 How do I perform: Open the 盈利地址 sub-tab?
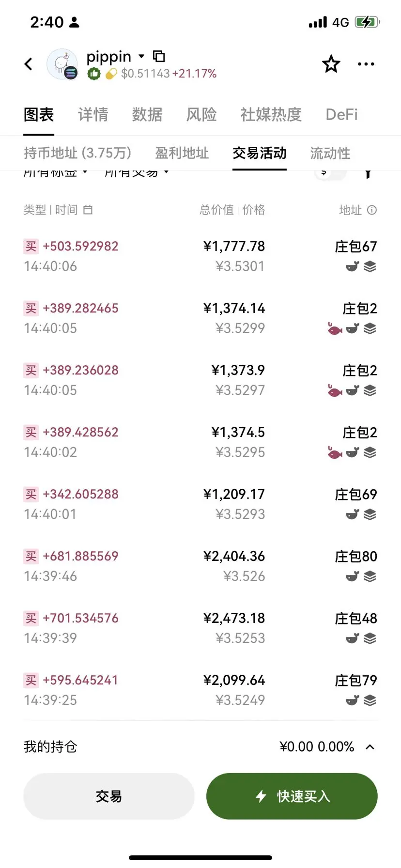pyautogui.click(x=182, y=153)
